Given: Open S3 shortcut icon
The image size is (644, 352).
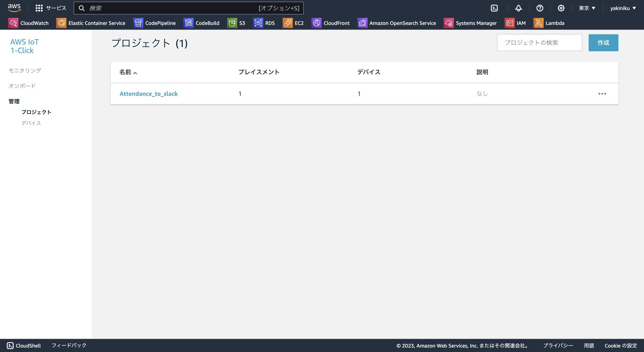Looking at the screenshot, I should coord(232,23).
